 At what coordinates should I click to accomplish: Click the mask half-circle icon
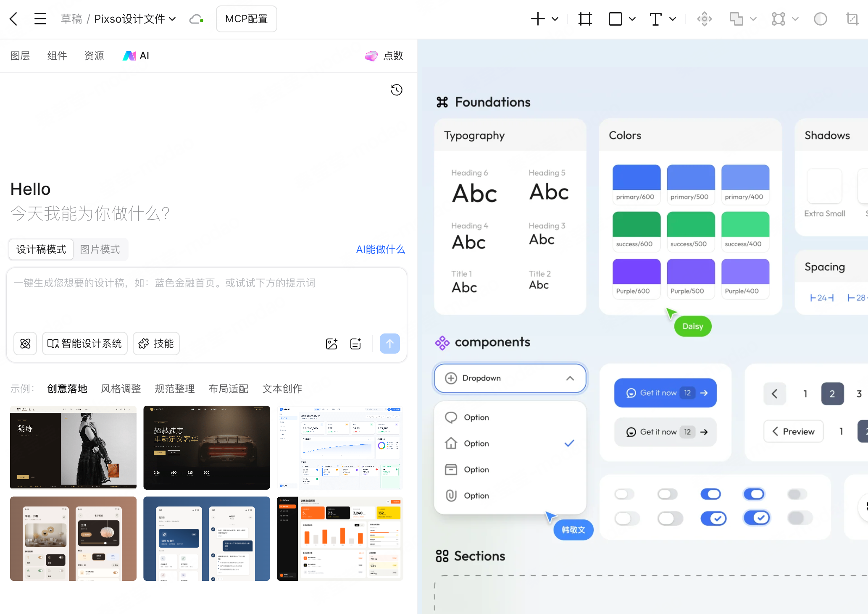click(820, 19)
